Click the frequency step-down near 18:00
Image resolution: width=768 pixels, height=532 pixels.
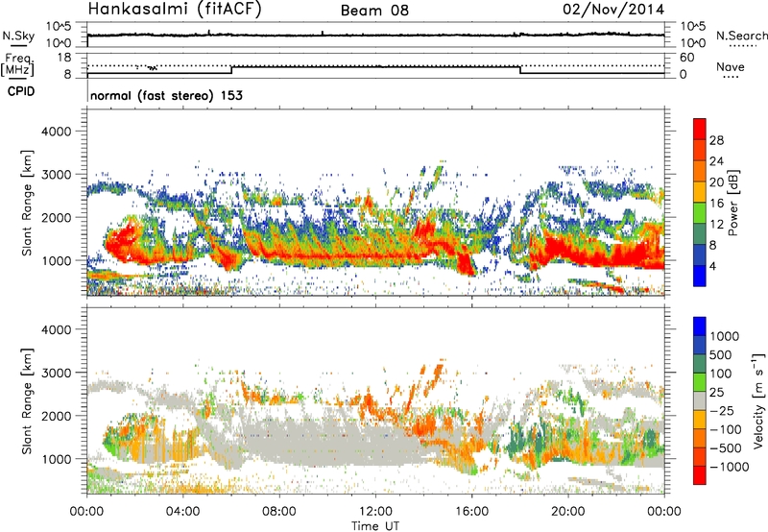point(520,70)
